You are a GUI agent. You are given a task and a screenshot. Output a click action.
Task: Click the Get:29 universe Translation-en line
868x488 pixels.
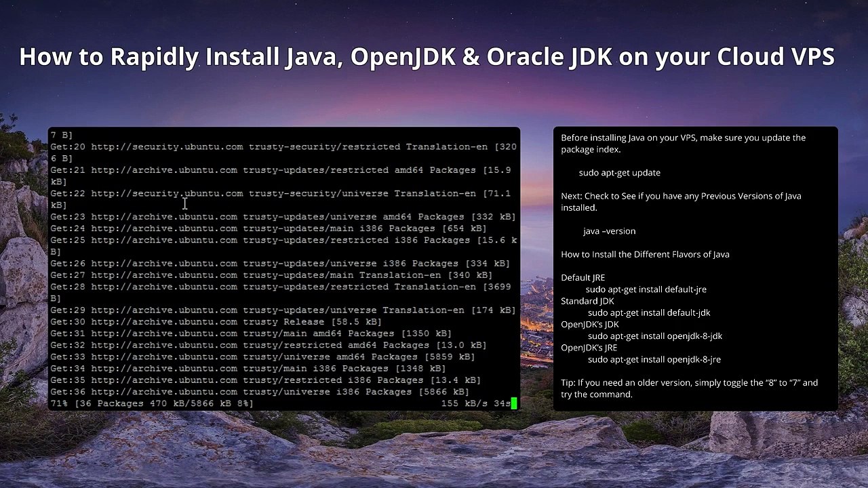tap(283, 310)
